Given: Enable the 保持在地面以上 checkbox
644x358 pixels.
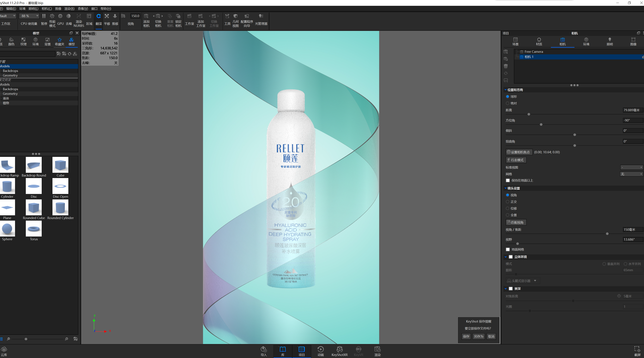Looking at the screenshot, I should [508, 180].
